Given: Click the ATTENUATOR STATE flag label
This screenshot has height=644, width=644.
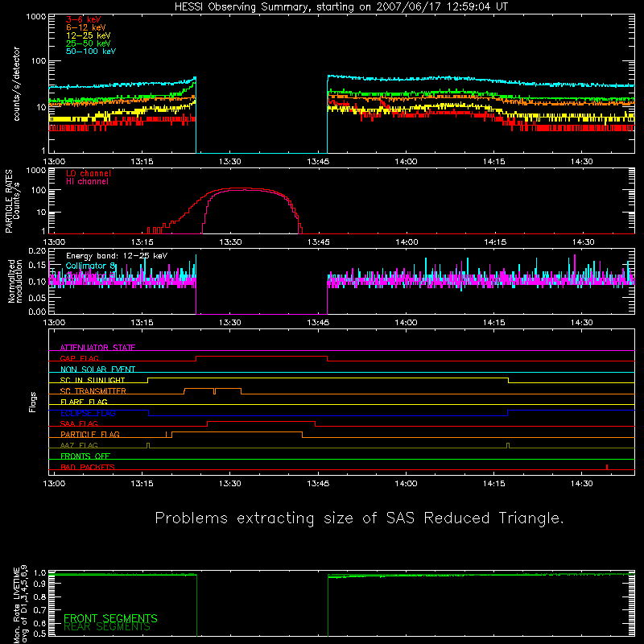Looking at the screenshot, I should (97, 348).
